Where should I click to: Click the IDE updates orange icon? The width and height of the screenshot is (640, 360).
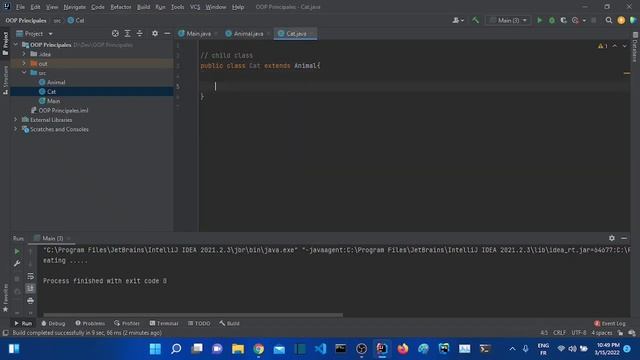point(621,20)
